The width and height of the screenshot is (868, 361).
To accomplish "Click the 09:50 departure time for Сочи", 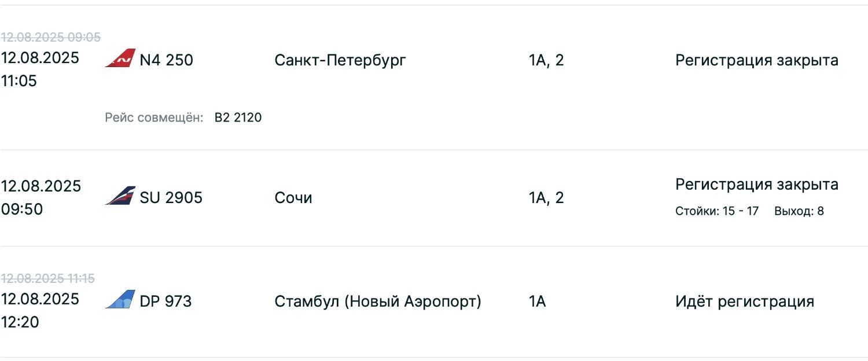I will (22, 209).
